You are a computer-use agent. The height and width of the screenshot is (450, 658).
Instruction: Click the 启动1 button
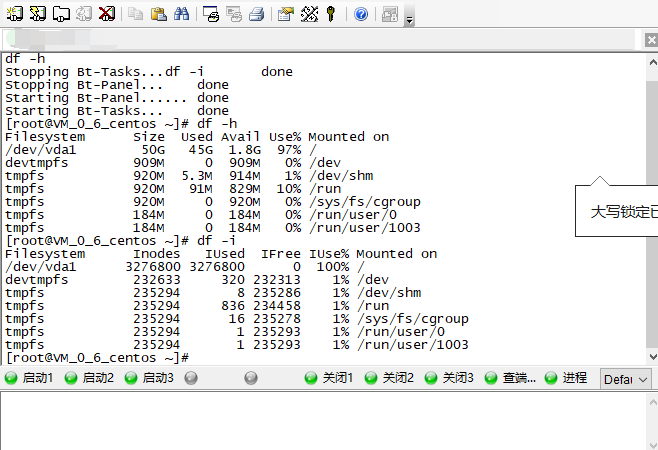tap(29, 378)
